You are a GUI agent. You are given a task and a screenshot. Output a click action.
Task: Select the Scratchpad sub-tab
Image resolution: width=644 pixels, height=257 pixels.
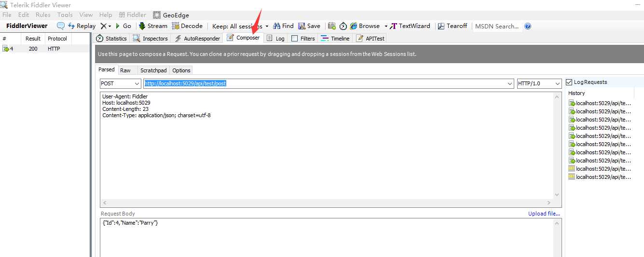coord(153,70)
